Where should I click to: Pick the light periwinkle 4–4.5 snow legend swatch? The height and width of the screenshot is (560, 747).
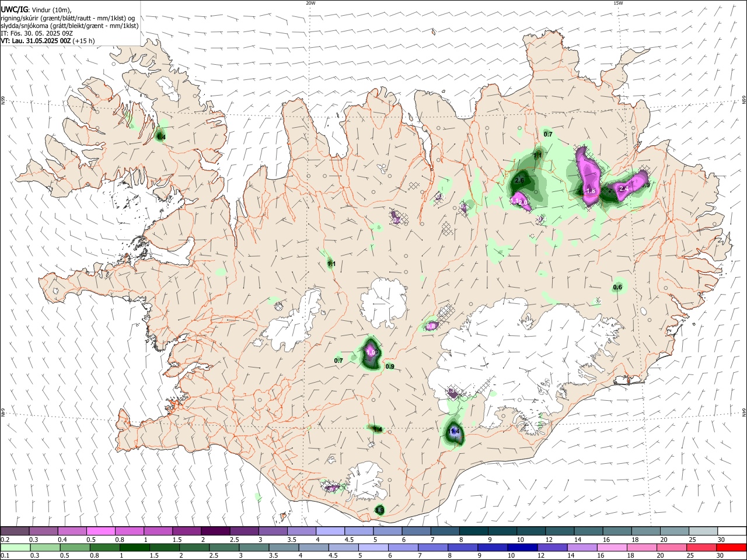(x=330, y=531)
